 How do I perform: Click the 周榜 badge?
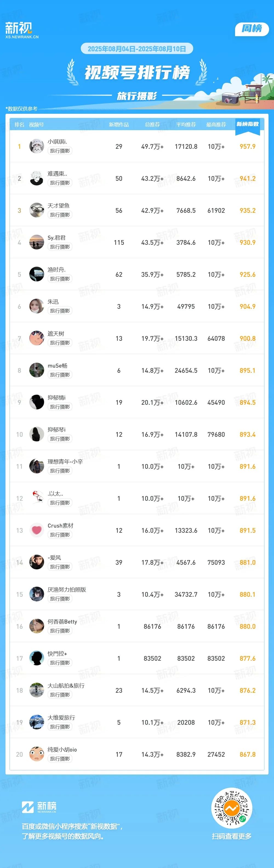point(252,29)
